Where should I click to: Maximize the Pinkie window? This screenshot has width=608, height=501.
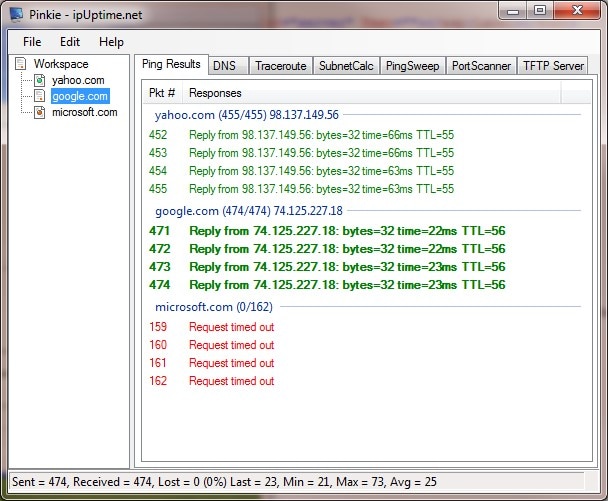click(x=540, y=11)
